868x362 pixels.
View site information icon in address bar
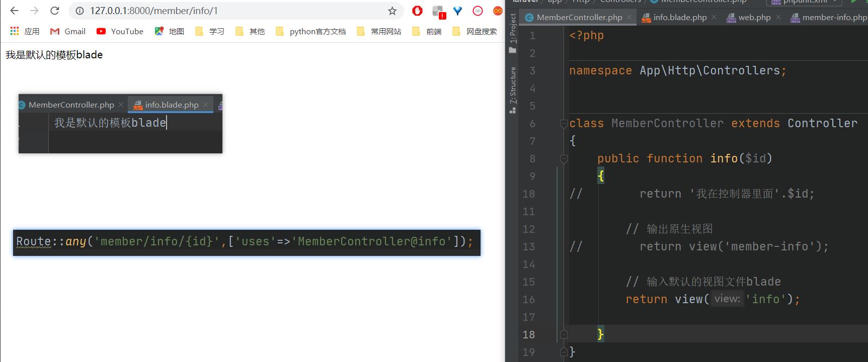pos(80,11)
